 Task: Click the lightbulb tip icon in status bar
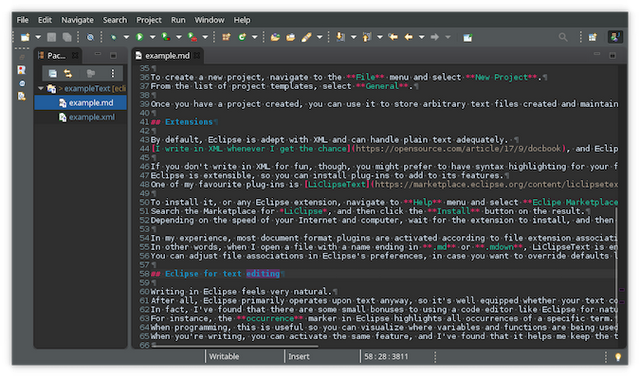(x=618, y=357)
